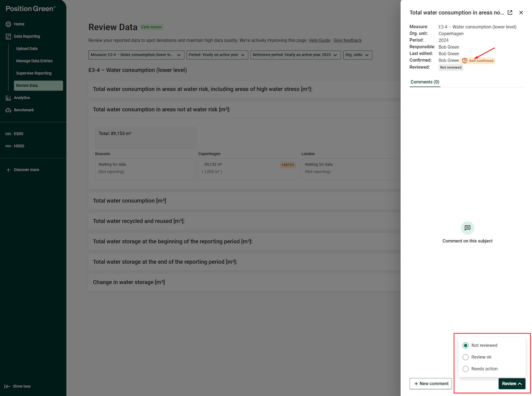
Task: Close the water consumption detail panel
Action: click(x=521, y=13)
